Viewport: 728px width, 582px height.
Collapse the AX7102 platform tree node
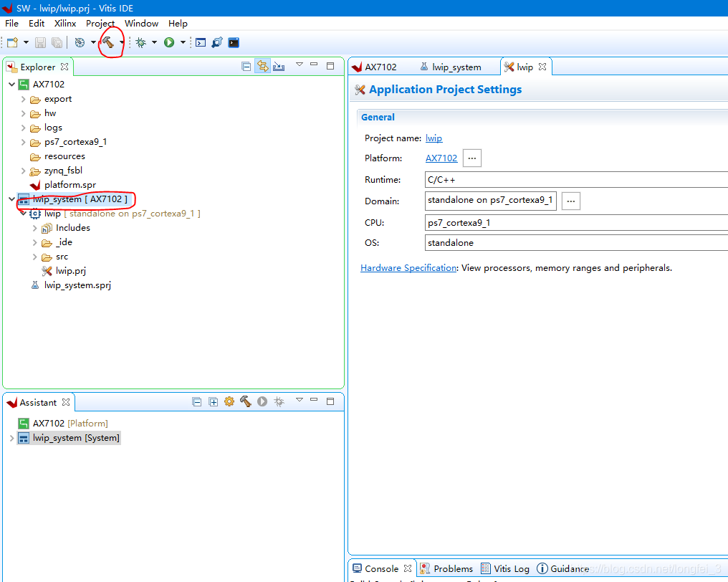coord(11,85)
